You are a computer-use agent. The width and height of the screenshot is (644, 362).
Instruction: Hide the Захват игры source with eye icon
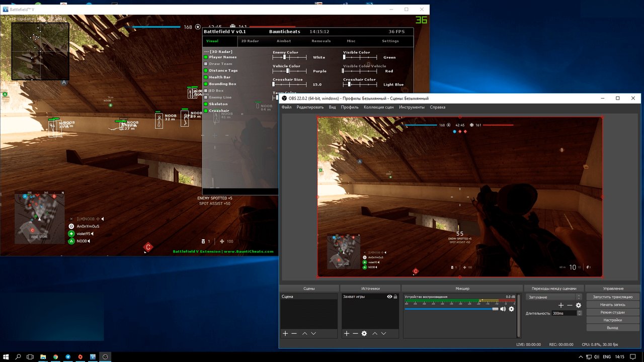click(389, 297)
